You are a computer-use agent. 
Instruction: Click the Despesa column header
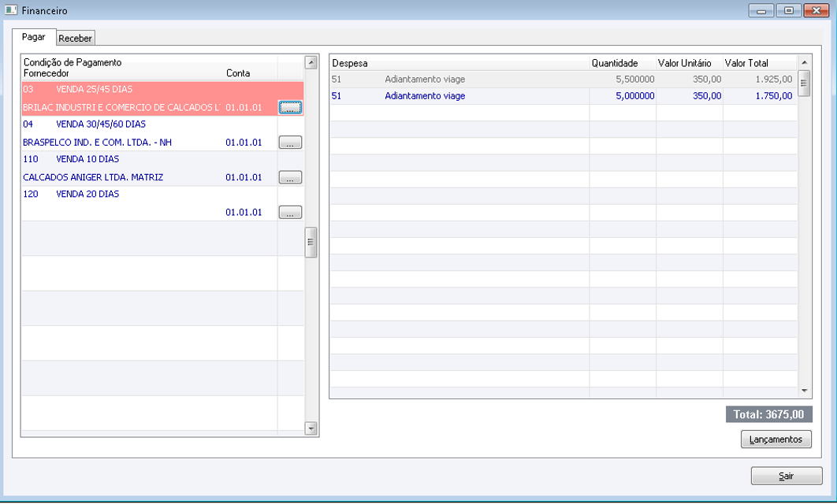pos(459,63)
